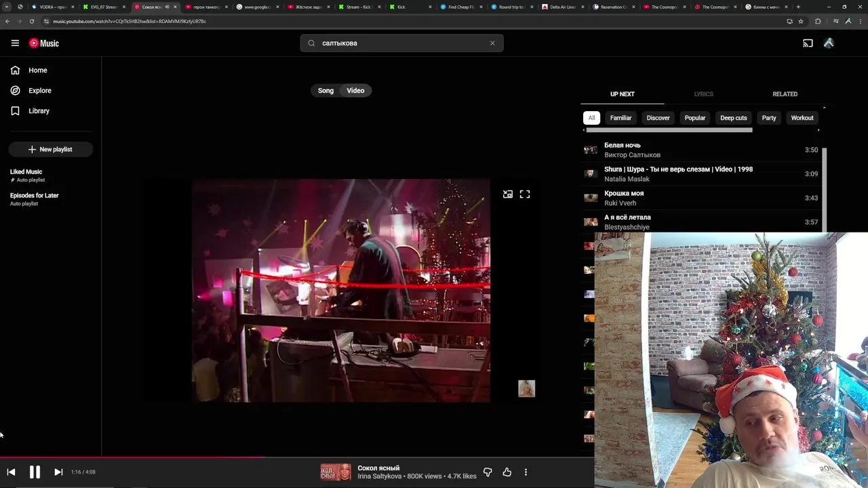Open browser three-dot menu
This screenshot has width=868, height=488.
point(859,21)
